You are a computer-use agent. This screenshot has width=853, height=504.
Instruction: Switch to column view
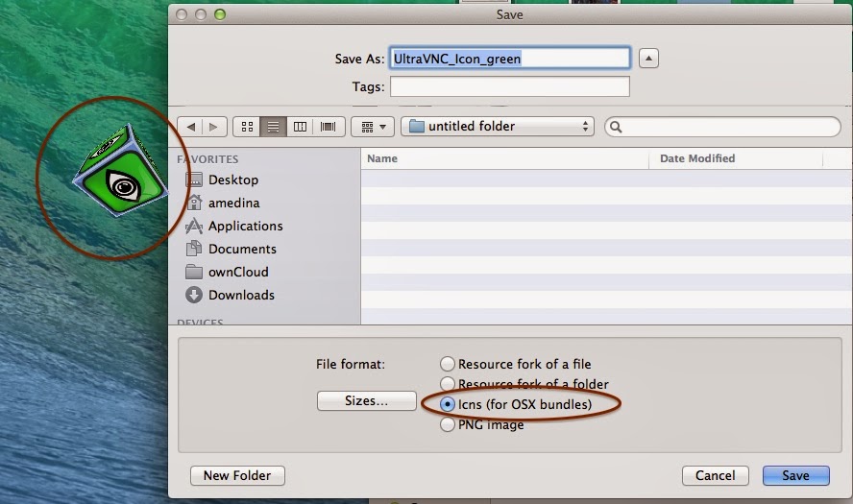pos(300,127)
